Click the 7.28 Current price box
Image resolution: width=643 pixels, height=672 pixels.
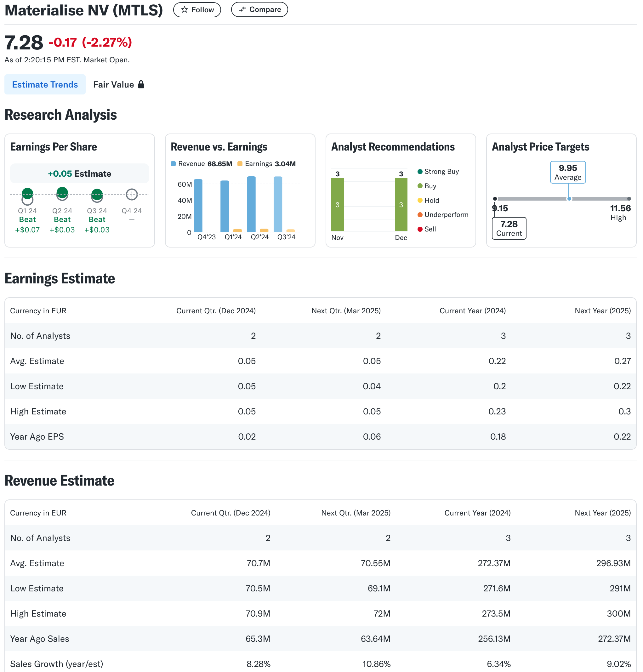(509, 228)
